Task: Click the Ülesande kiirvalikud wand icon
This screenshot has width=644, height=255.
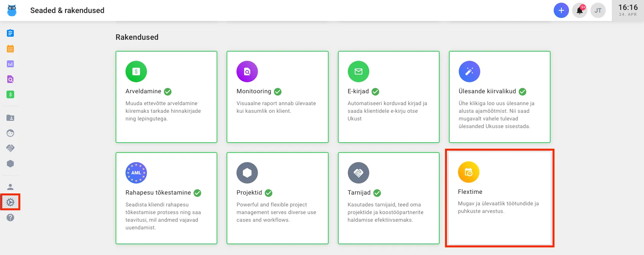Action: coord(469,71)
